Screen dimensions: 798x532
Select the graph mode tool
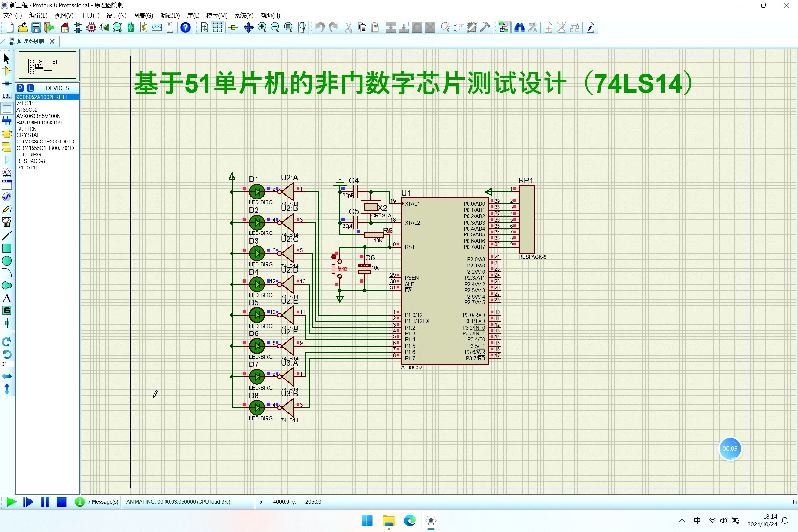[7, 172]
